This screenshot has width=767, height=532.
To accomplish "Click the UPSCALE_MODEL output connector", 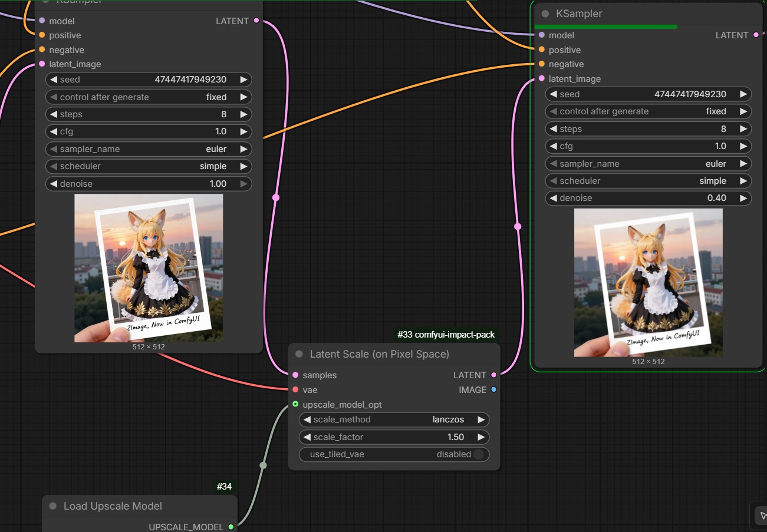I will point(231,527).
